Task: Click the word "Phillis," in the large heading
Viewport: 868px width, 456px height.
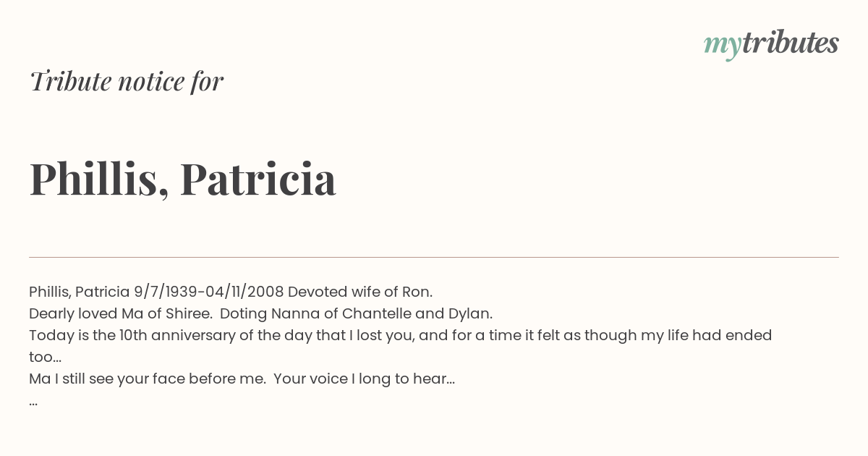Action: pos(99,179)
